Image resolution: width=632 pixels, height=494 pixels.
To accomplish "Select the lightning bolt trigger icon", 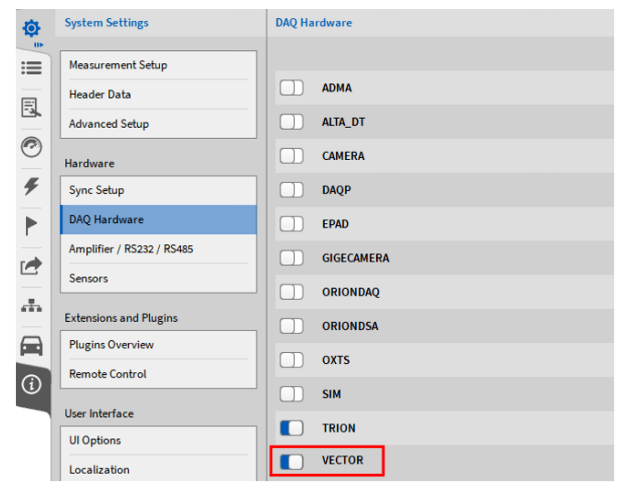I will coord(29,183).
